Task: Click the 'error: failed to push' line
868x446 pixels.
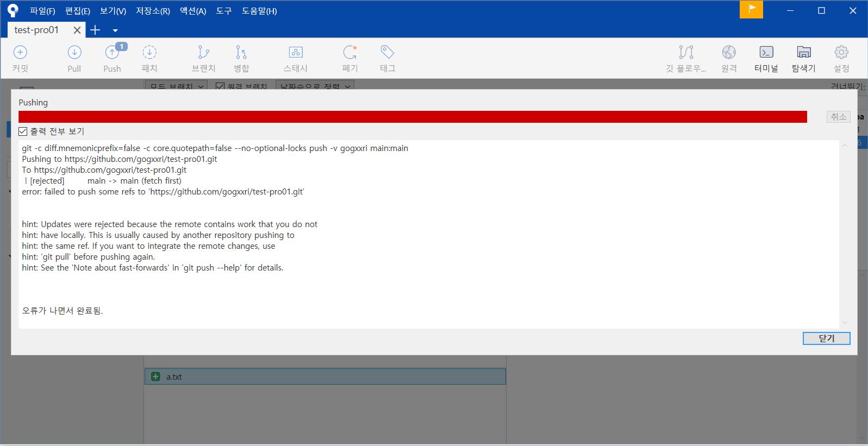Action: [163, 192]
